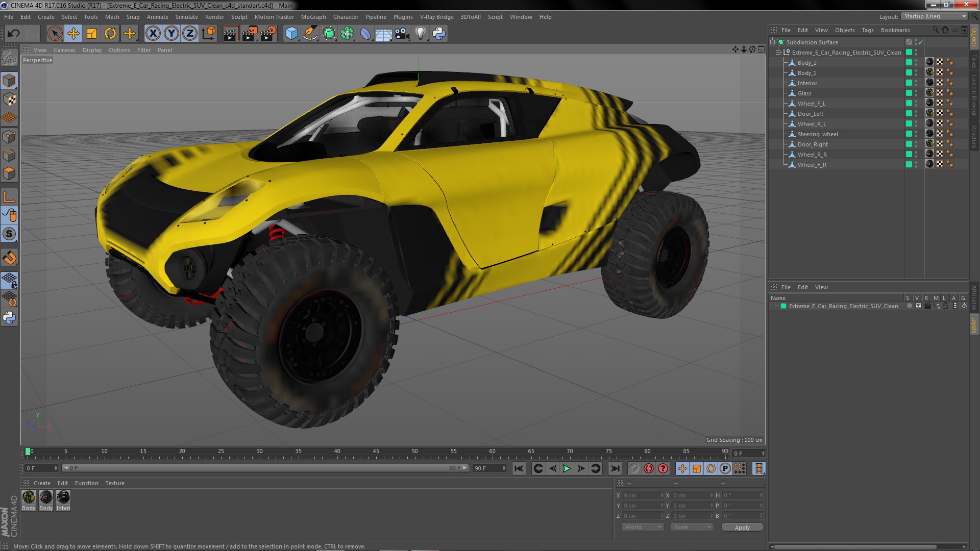Click the X position input field

[642, 495]
